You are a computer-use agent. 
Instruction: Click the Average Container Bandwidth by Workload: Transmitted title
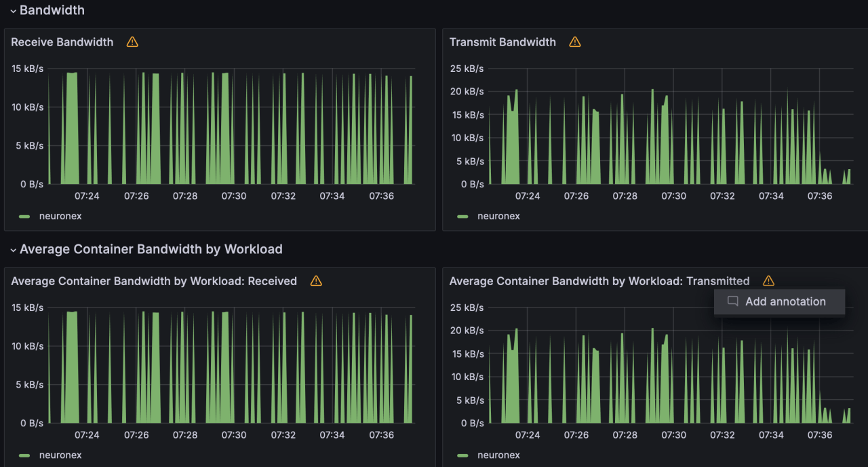[x=599, y=281]
